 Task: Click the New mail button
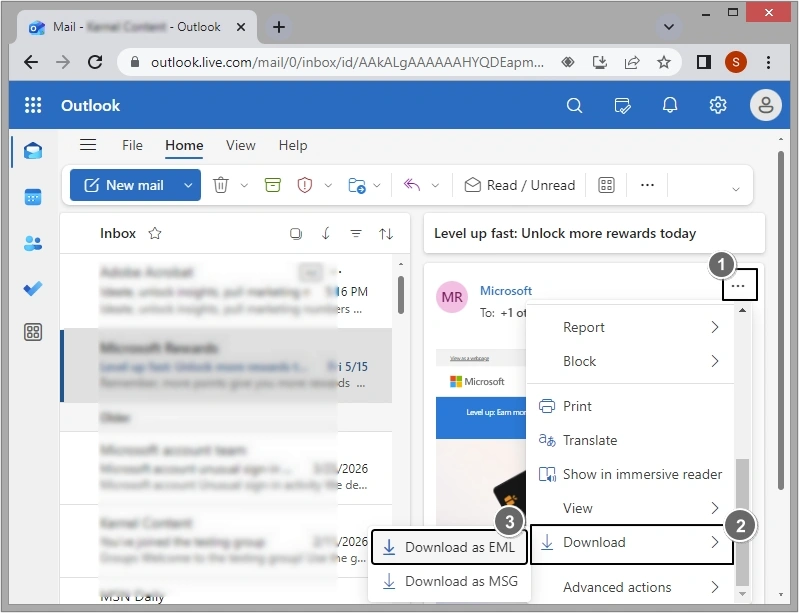click(125, 185)
